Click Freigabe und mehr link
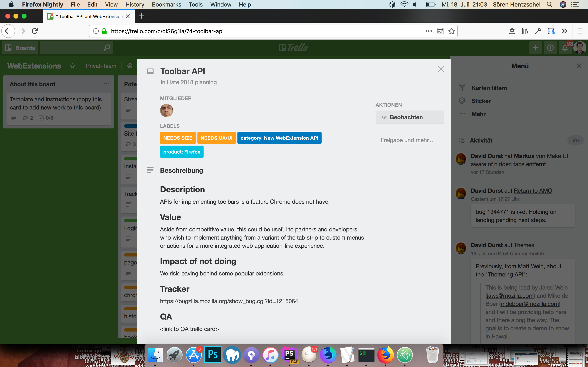Viewport: 588px width, 367px height. coord(406,140)
